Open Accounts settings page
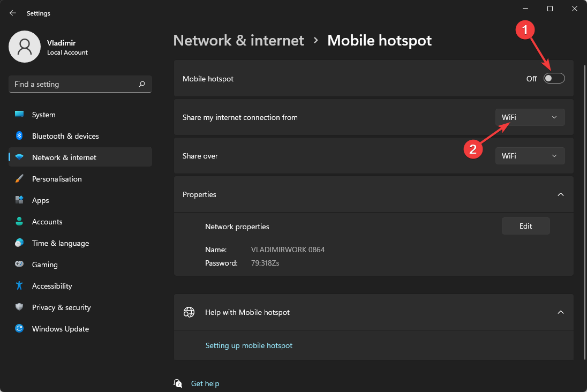 point(47,222)
